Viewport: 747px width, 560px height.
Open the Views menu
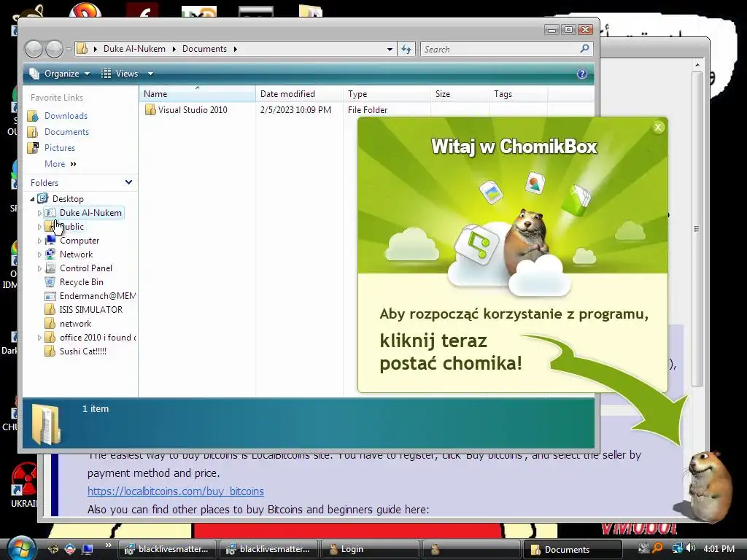pos(120,74)
